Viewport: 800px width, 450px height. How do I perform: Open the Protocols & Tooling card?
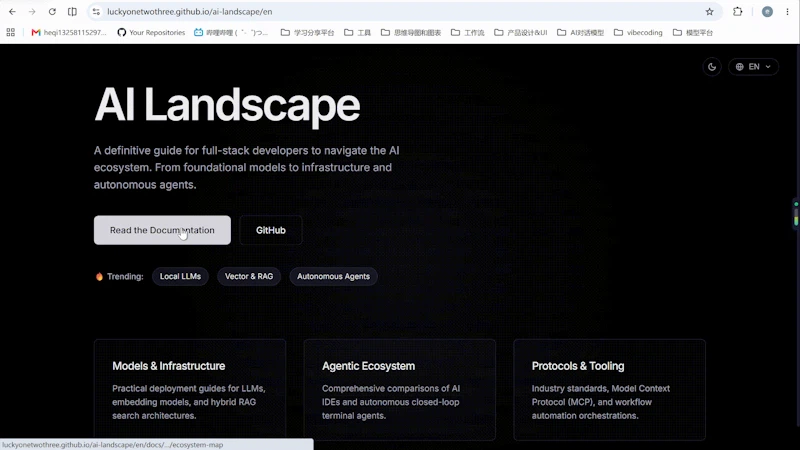tap(609, 390)
